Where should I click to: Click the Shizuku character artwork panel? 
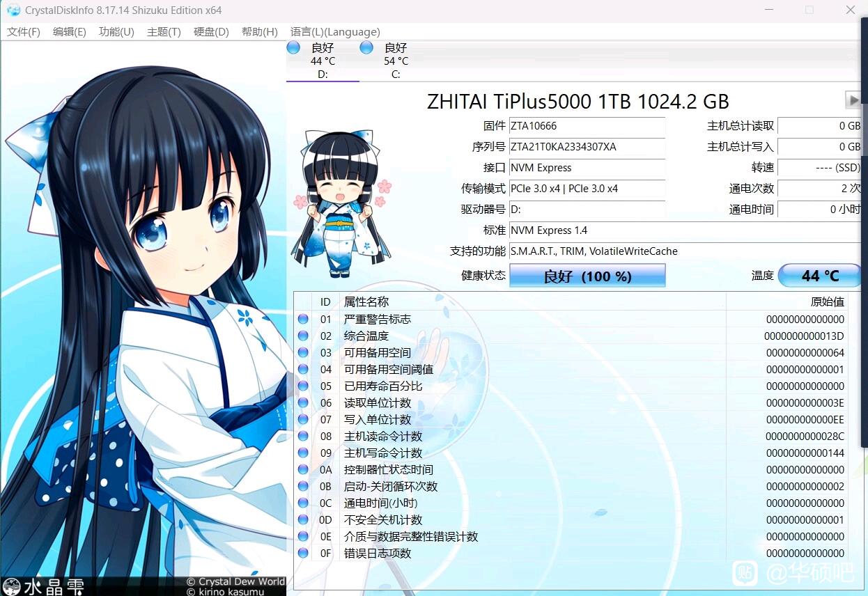pos(143,318)
